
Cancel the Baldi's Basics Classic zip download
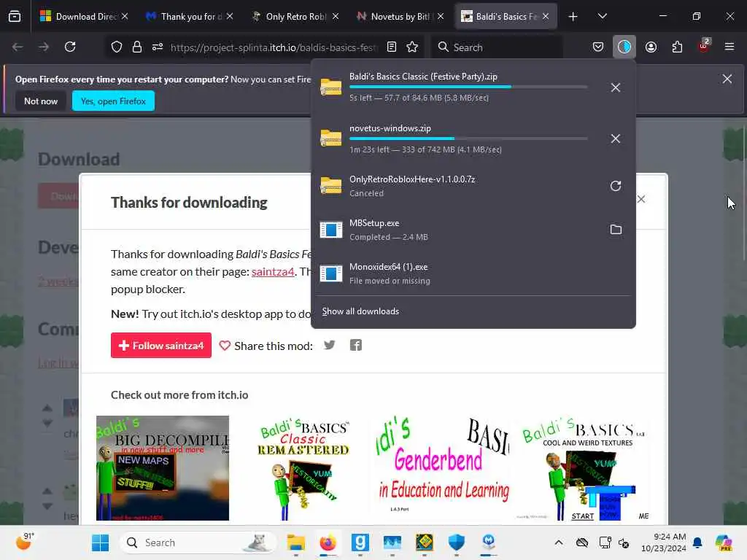pos(616,87)
